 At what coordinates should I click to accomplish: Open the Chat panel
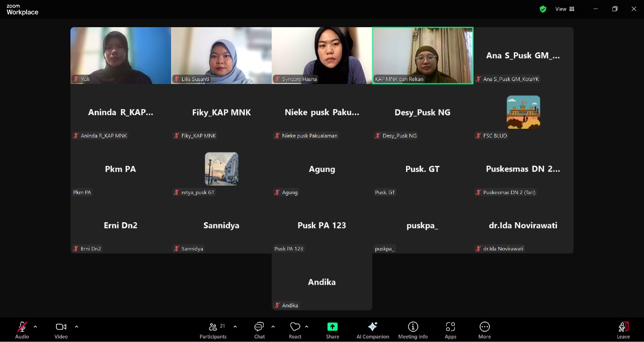click(x=259, y=329)
